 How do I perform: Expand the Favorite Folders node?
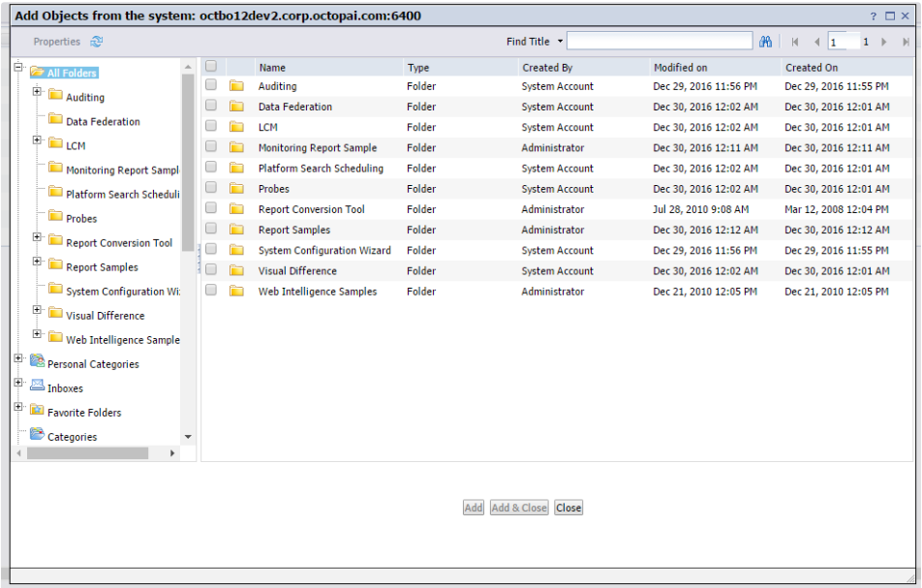[18, 408]
